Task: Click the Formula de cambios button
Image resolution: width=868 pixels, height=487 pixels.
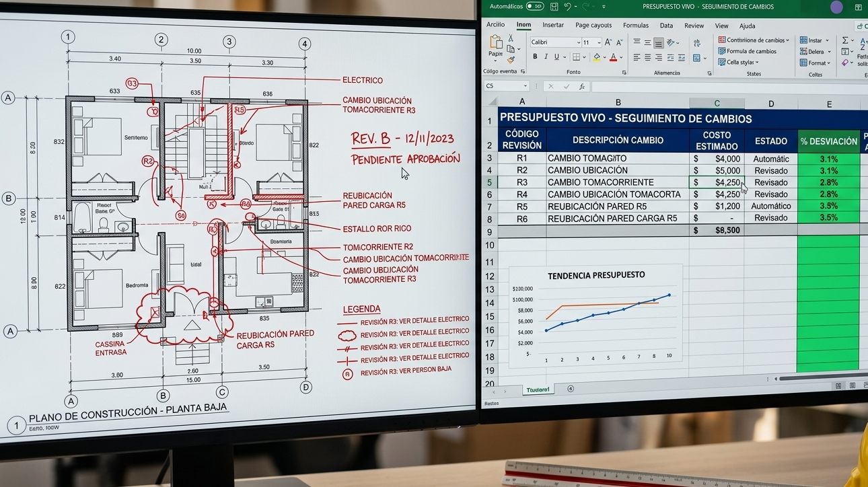Action: click(747, 51)
